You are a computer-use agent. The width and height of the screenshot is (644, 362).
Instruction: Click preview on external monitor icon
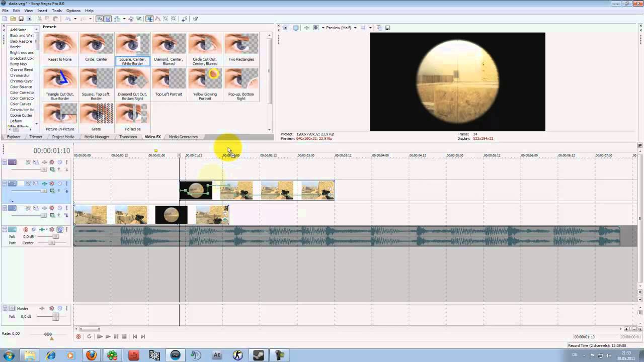[x=296, y=28]
